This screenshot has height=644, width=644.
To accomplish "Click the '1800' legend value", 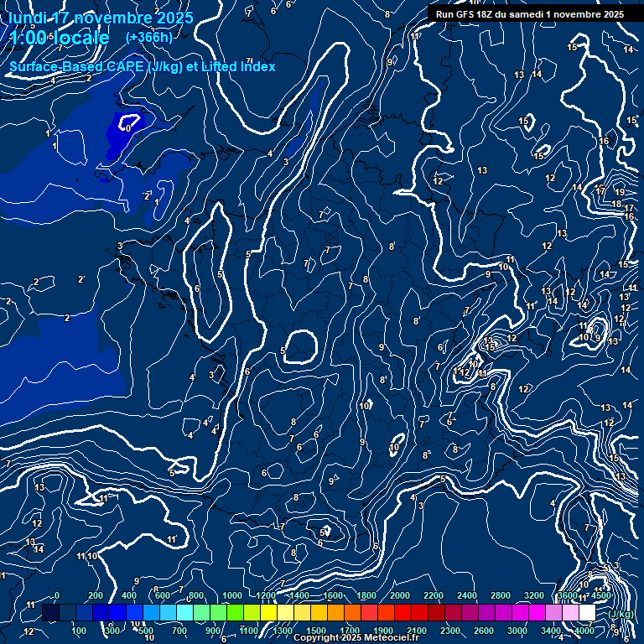I will (x=366, y=595).
